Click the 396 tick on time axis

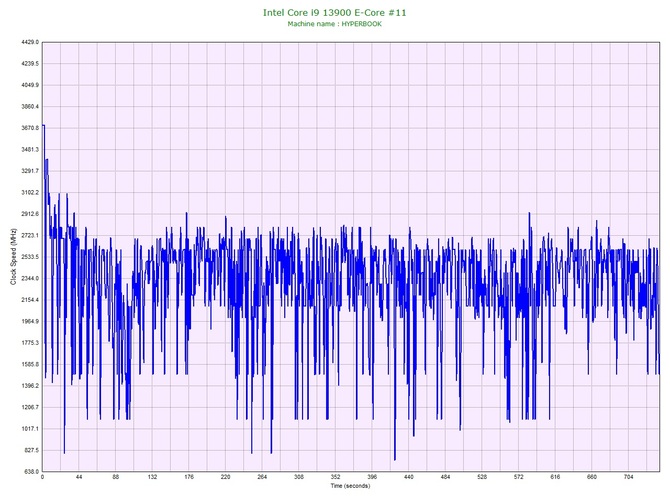pyautogui.click(x=372, y=477)
